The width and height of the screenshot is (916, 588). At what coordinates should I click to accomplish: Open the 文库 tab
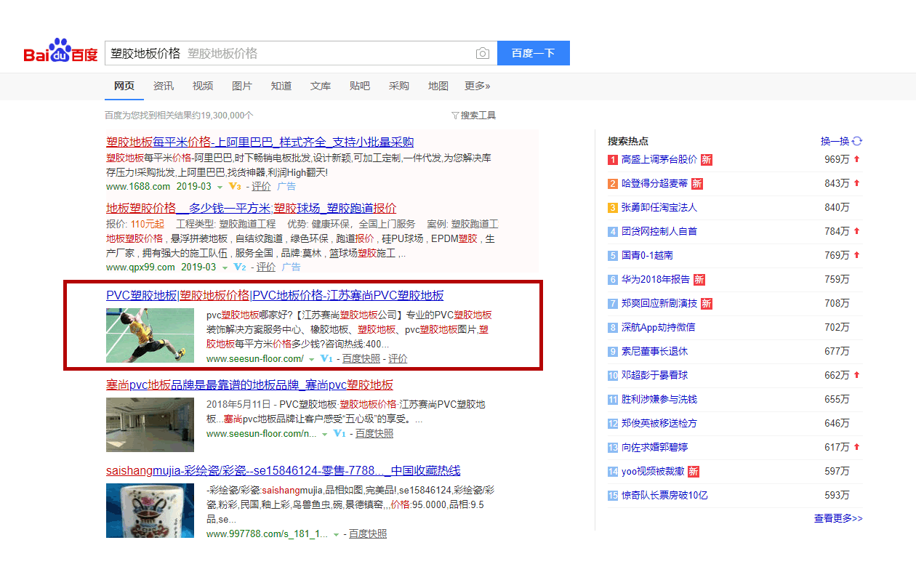pos(321,86)
